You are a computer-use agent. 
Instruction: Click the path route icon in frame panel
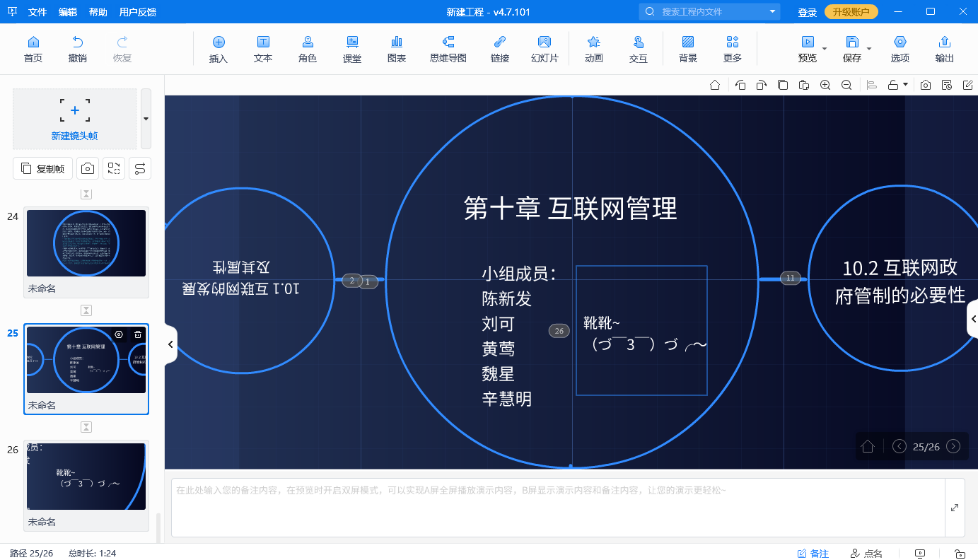click(x=140, y=168)
